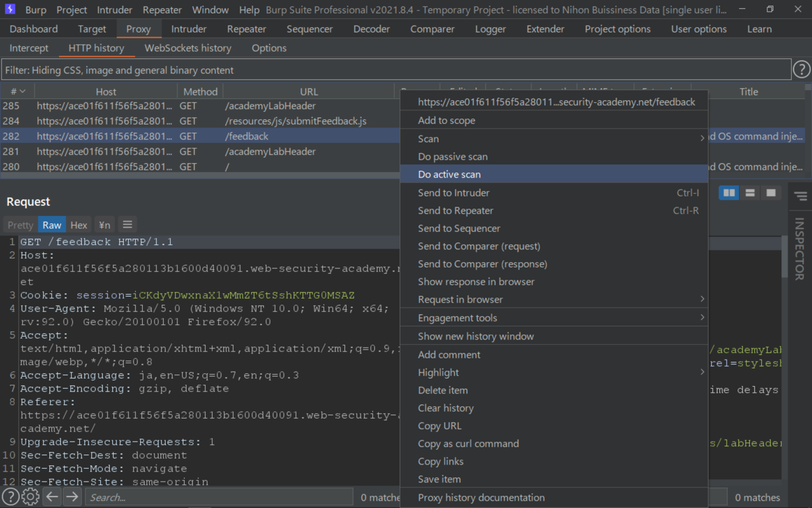Click the Burp Suite lightning logo icon

click(9, 9)
